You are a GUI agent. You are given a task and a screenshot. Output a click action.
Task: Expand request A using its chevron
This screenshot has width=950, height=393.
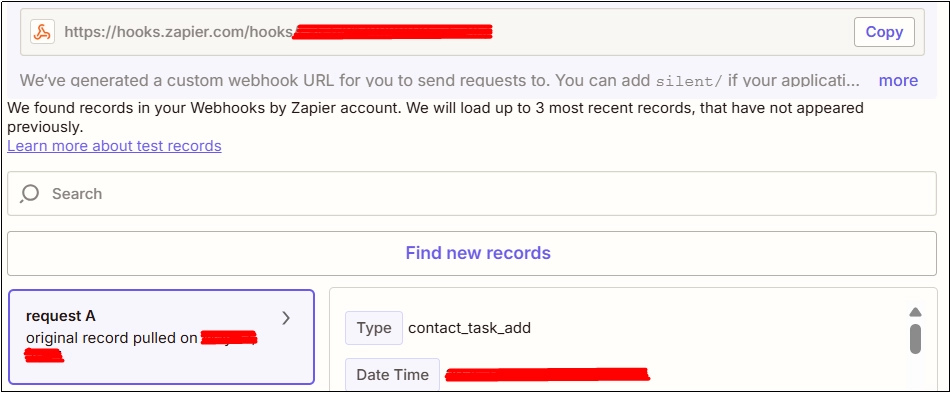(x=287, y=318)
